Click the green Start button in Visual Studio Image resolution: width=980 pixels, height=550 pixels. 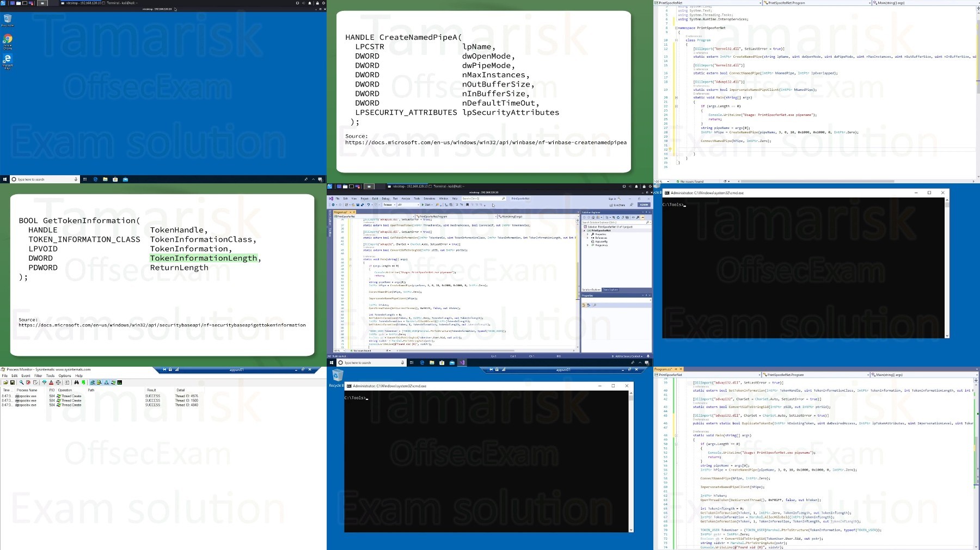click(427, 205)
